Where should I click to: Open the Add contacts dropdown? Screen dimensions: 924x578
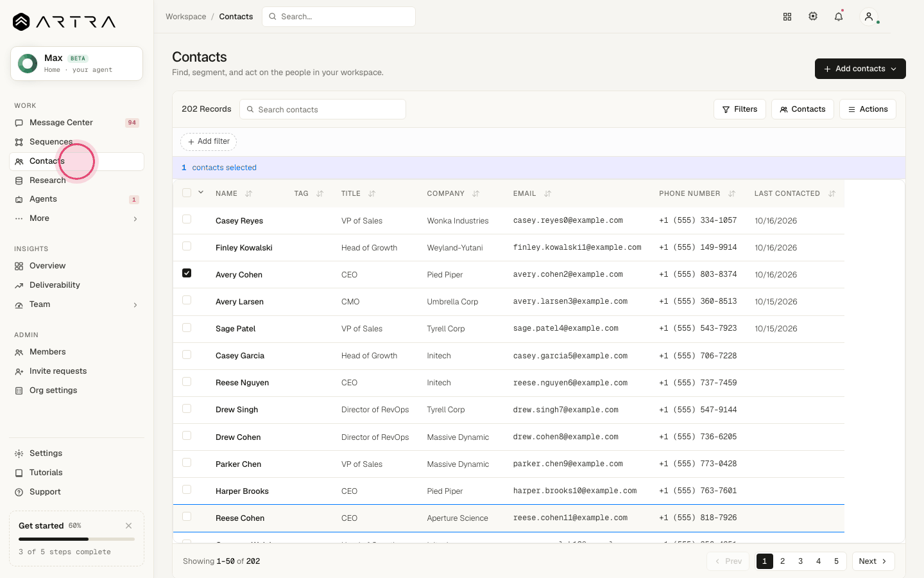(x=860, y=69)
